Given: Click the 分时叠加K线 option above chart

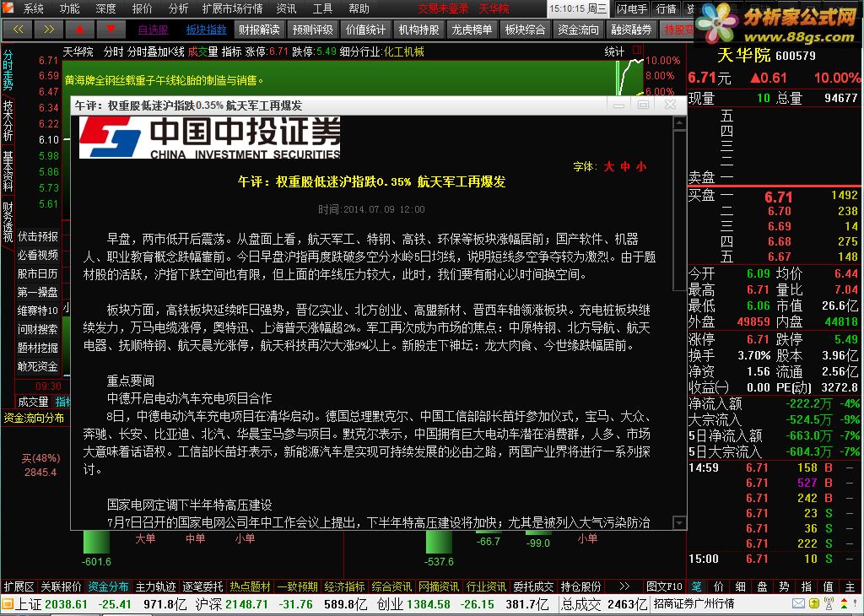Looking at the screenshot, I should coord(155,51).
